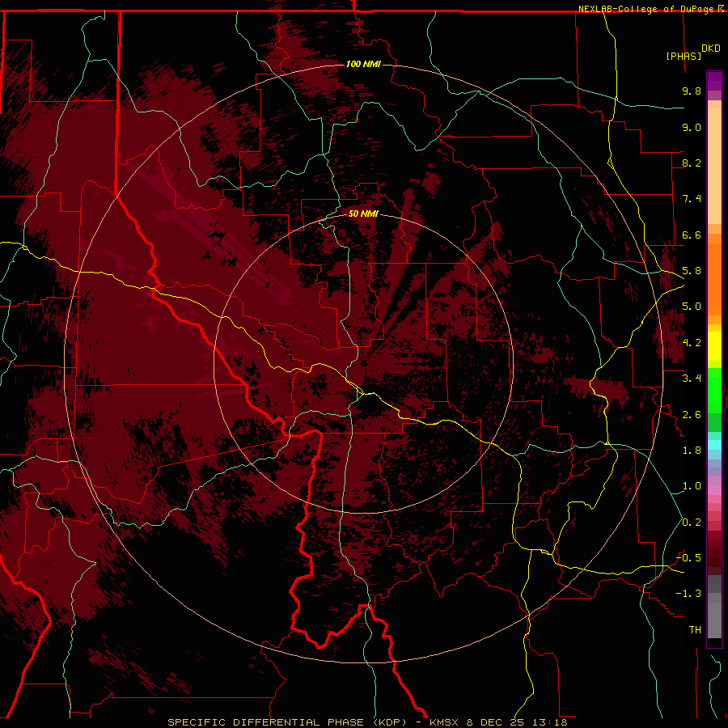Pick the cyan segment of the color bar
Screen dimensions: 728x728
714,445
